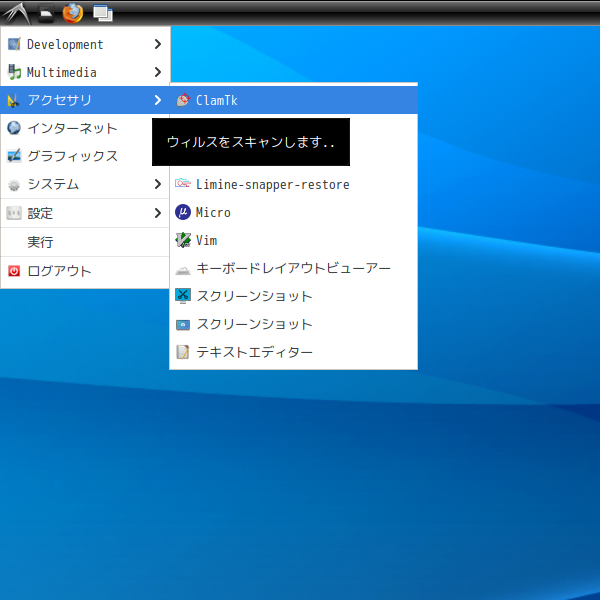600x600 pixels.
Task: Click the camera スクリーンショット icon
Action: 183,325
